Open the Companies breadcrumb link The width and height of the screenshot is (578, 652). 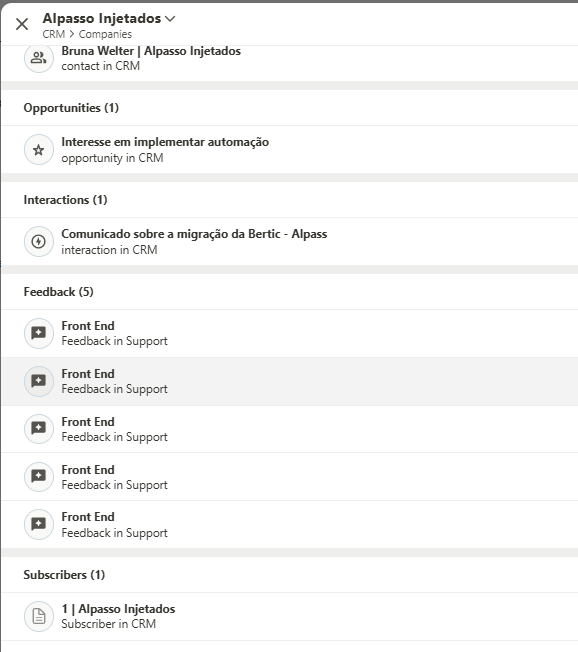[x=105, y=34]
